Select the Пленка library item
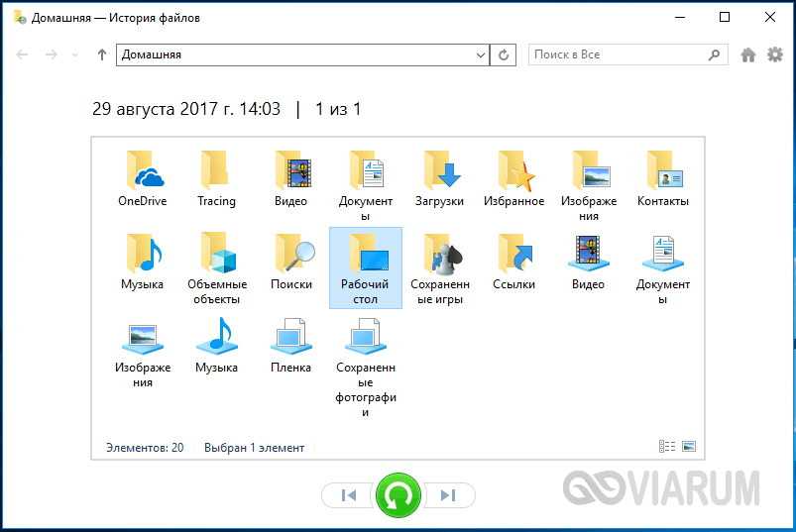 click(290, 346)
